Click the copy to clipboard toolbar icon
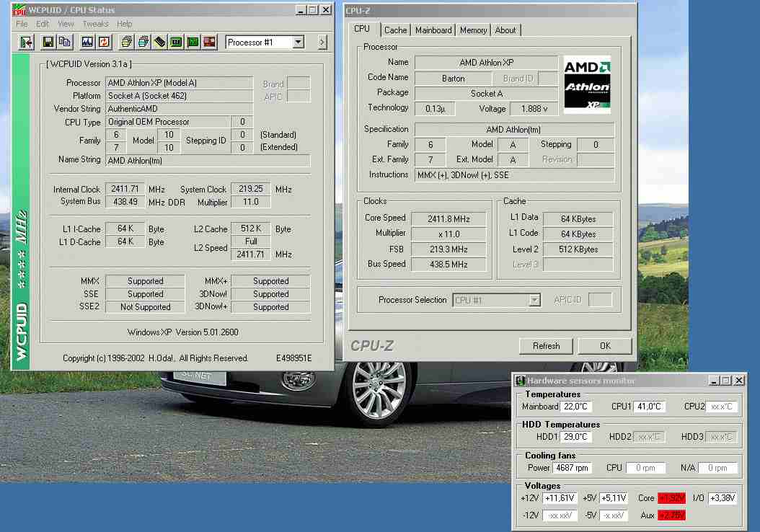760x532 pixels. pyautogui.click(x=64, y=42)
